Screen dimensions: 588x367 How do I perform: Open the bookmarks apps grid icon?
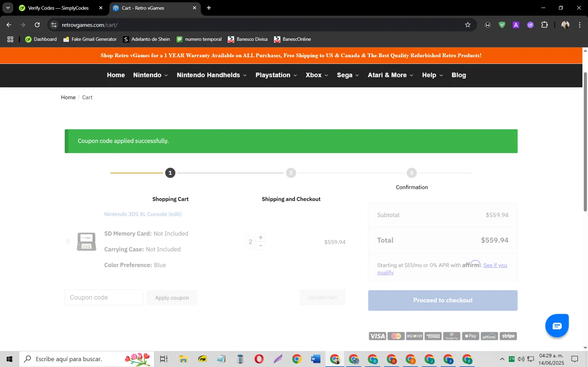(10, 39)
